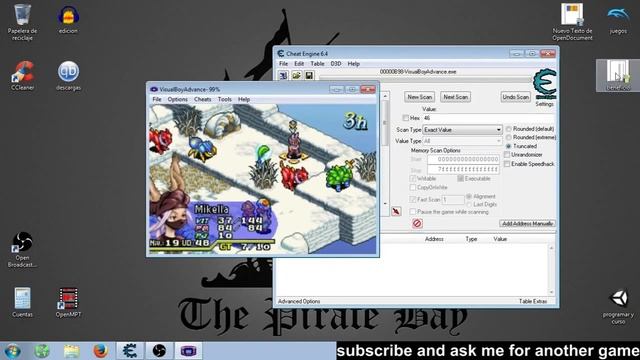Screen dimensions: 640x360
Task: Open the Value Type dropdown
Action: (x=462, y=141)
